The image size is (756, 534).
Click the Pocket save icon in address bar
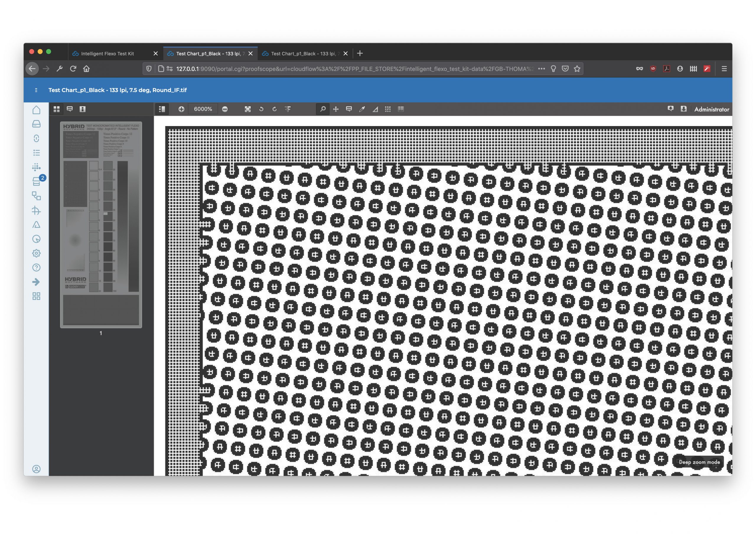(565, 69)
